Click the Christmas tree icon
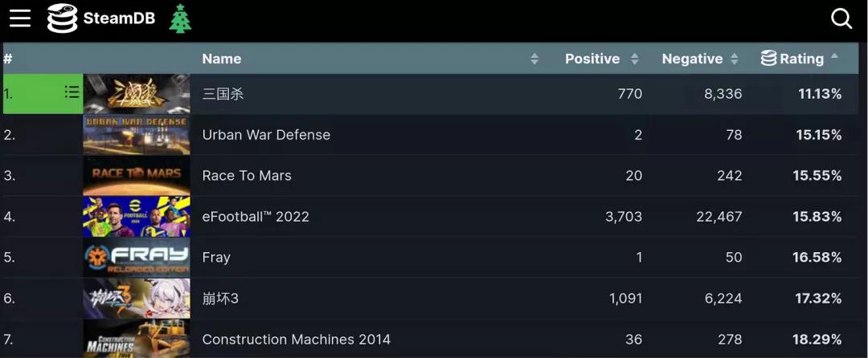This screenshot has height=358, width=868. [180, 18]
